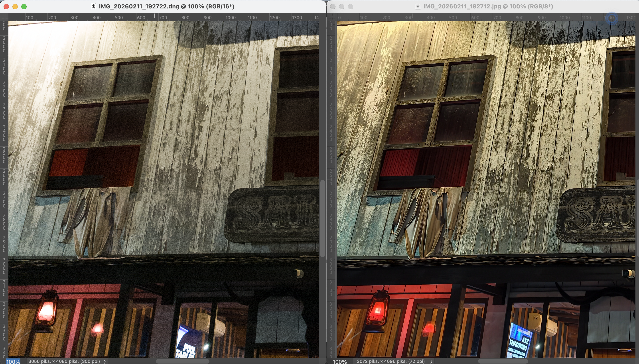Expand status bar arrow in JPG window
The height and width of the screenshot is (364, 639).
click(431, 361)
